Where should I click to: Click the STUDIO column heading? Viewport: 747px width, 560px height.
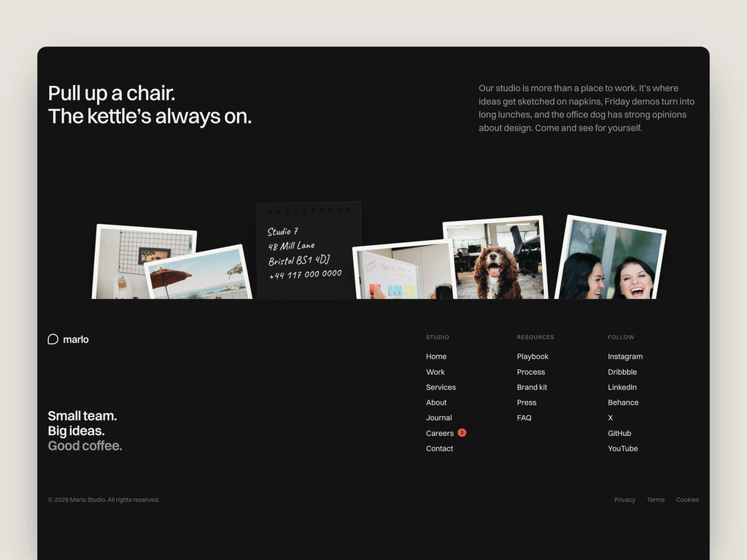438,337
